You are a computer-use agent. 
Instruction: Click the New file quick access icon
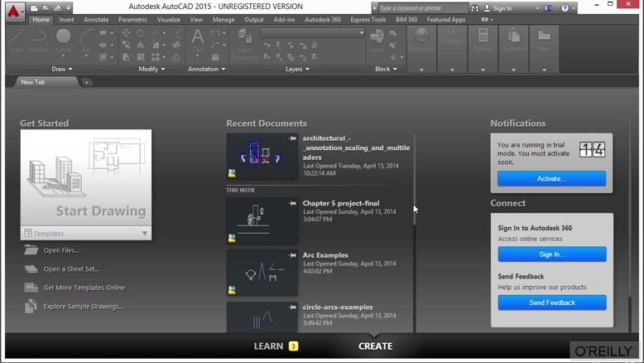pyautogui.click(x=35, y=7)
